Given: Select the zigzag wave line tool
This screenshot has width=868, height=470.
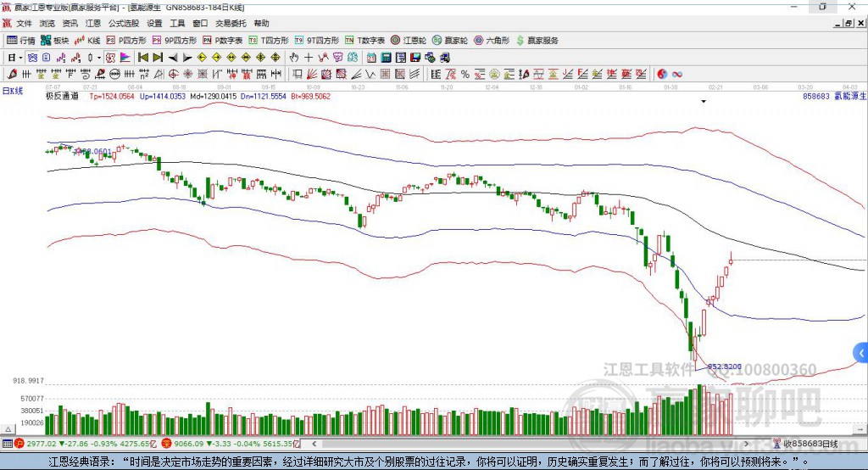Looking at the screenshot, I should tap(370, 75).
